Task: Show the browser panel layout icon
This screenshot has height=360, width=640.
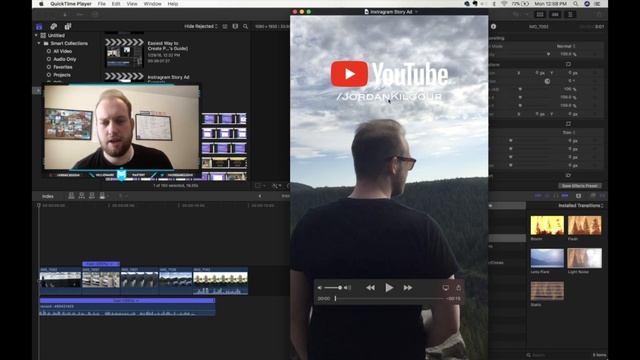Action: 540,14
